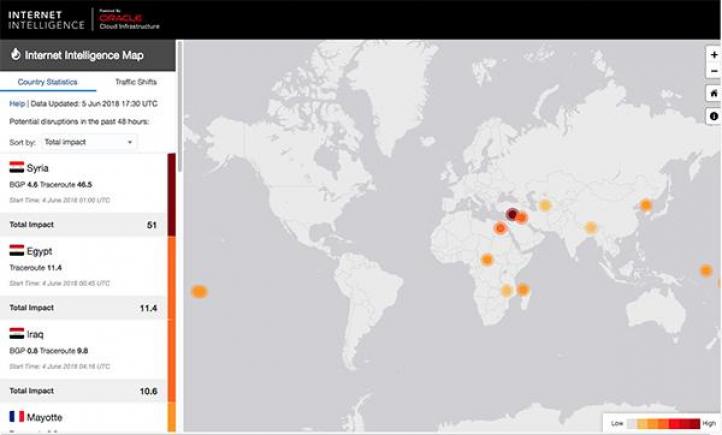Click the Syria flag icon
This screenshot has height=435, width=722.
click(x=17, y=168)
